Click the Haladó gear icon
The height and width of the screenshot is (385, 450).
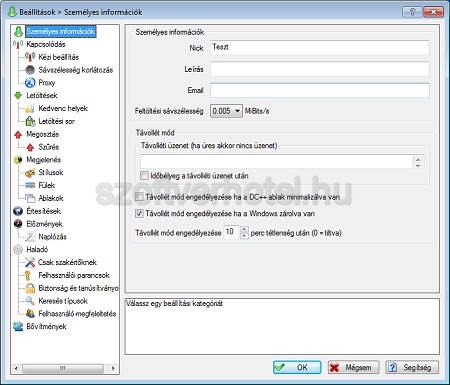coord(18,250)
